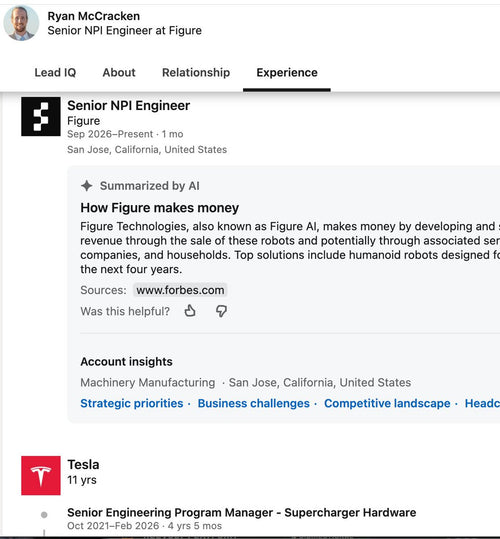This screenshot has width=500, height=539.
Task: Open the Figure company logo
Action: (x=41, y=117)
